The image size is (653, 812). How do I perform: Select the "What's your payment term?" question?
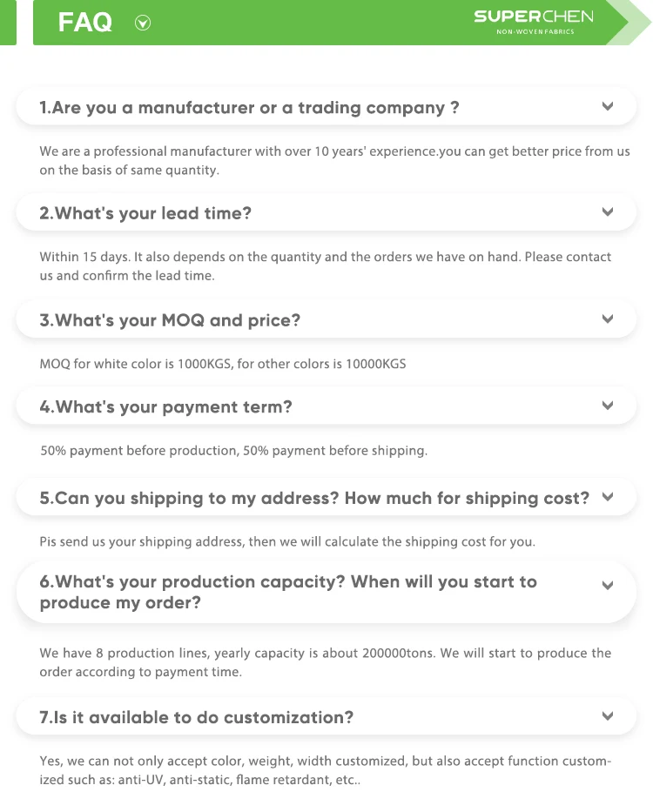[x=165, y=407]
